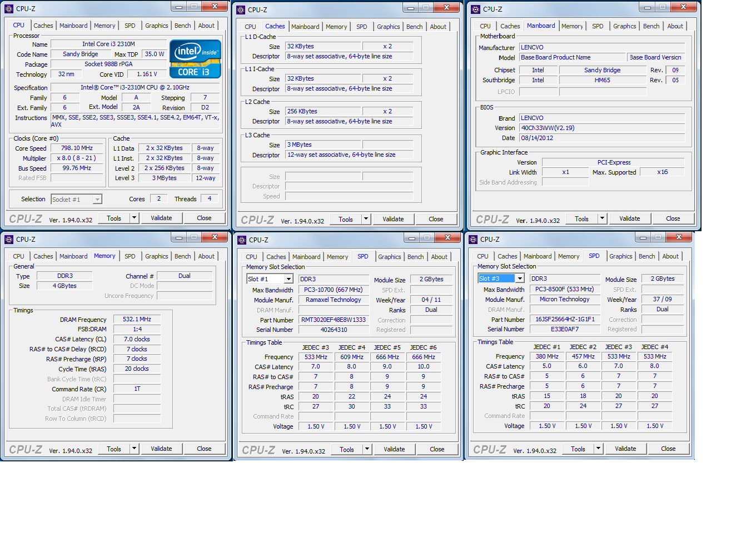The height and width of the screenshot is (547, 756).
Task: Open the Graphics tab in the Caches window
Action: pyautogui.click(x=388, y=27)
